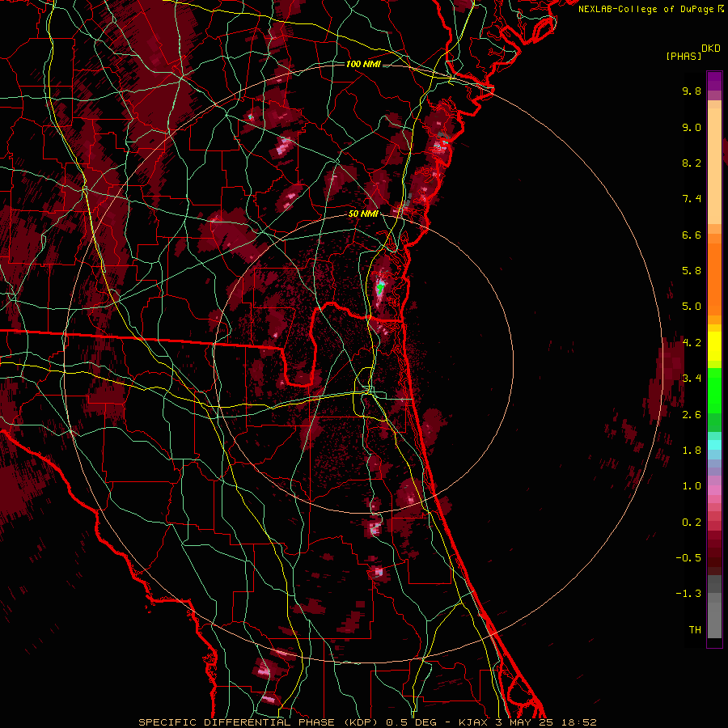Select the 1.8 scale label
Screen dimensions: 728x728
[x=692, y=451]
